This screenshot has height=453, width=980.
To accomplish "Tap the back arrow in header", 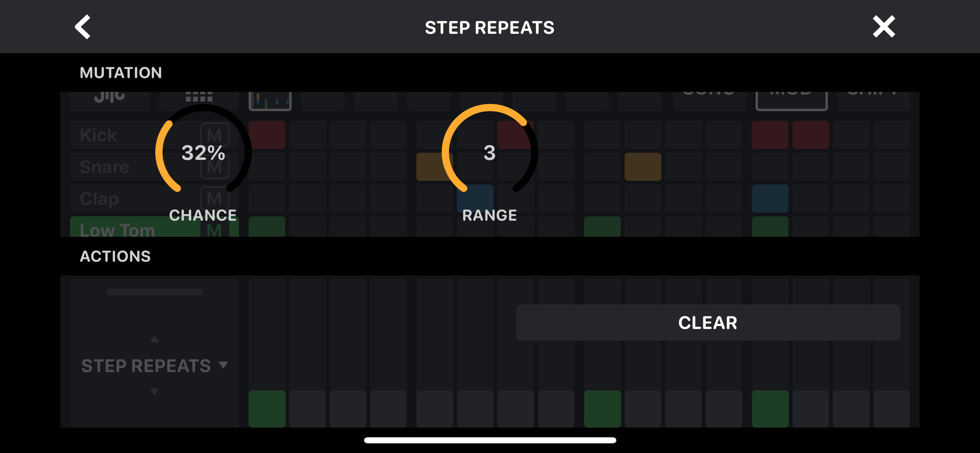I will [x=83, y=27].
